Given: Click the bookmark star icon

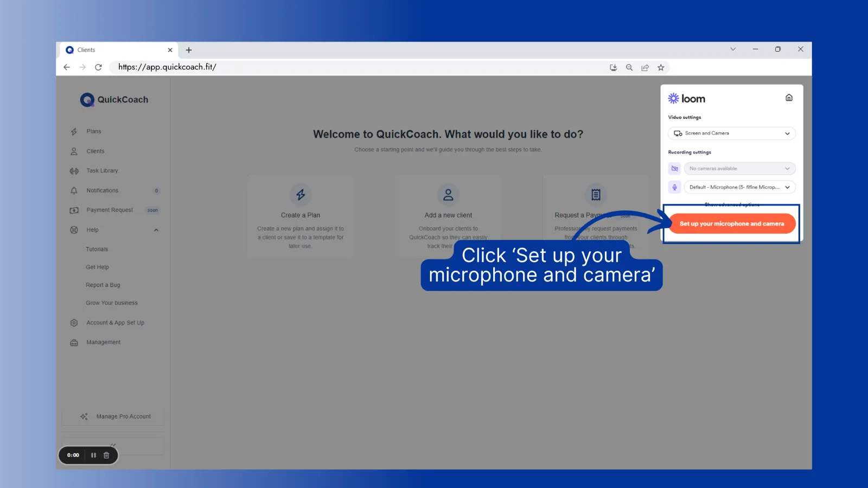Looking at the screenshot, I should [661, 68].
